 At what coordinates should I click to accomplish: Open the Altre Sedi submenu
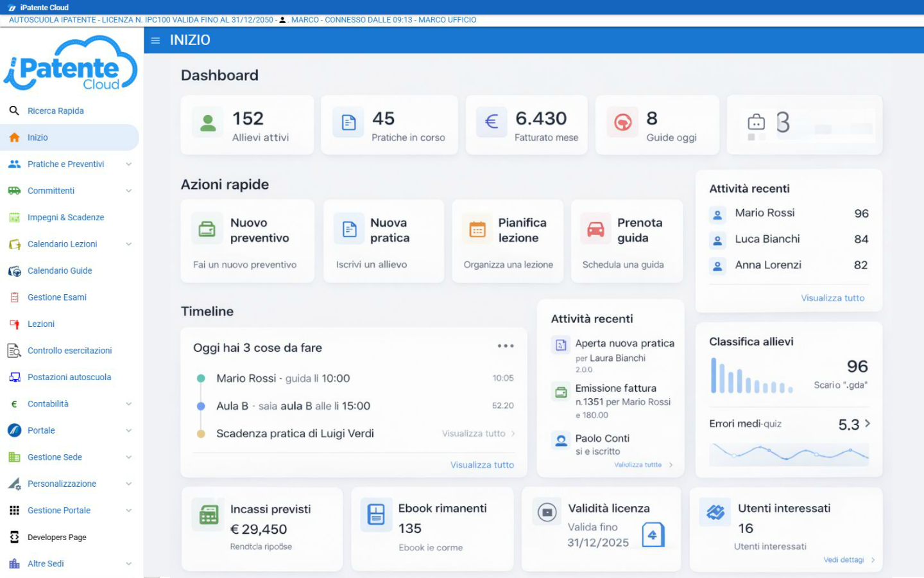pyautogui.click(x=131, y=563)
